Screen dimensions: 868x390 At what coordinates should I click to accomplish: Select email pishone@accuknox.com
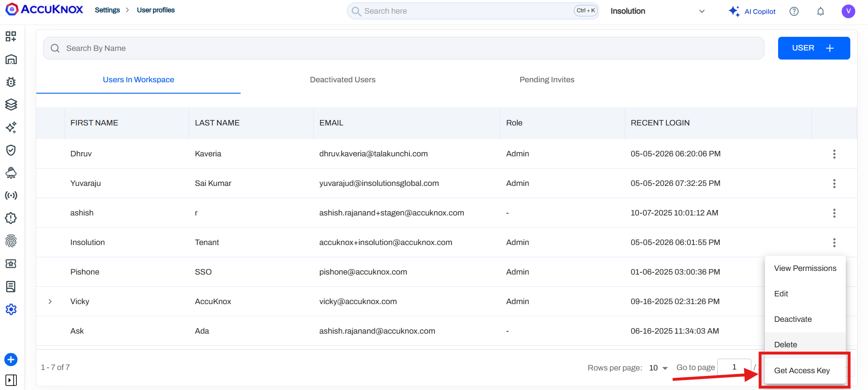[x=363, y=272]
